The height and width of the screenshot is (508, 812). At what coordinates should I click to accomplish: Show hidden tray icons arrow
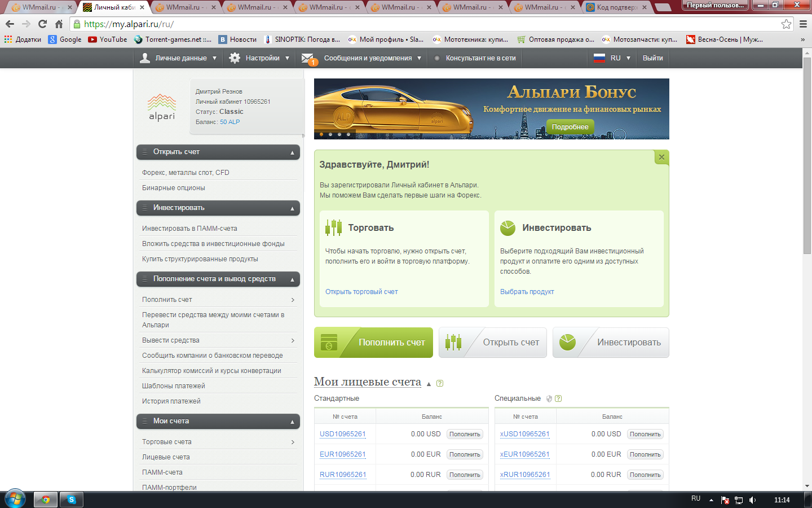tap(711, 500)
